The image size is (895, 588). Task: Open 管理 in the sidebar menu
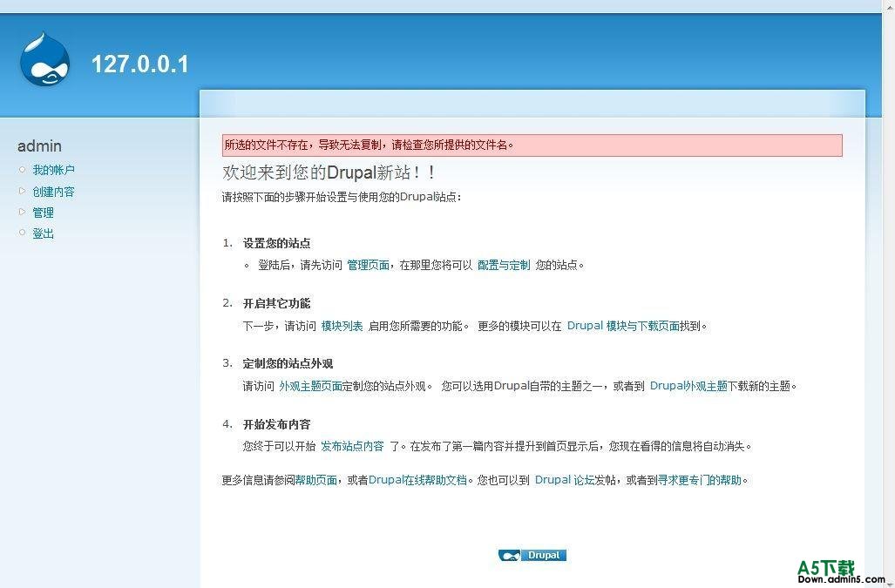pos(44,213)
